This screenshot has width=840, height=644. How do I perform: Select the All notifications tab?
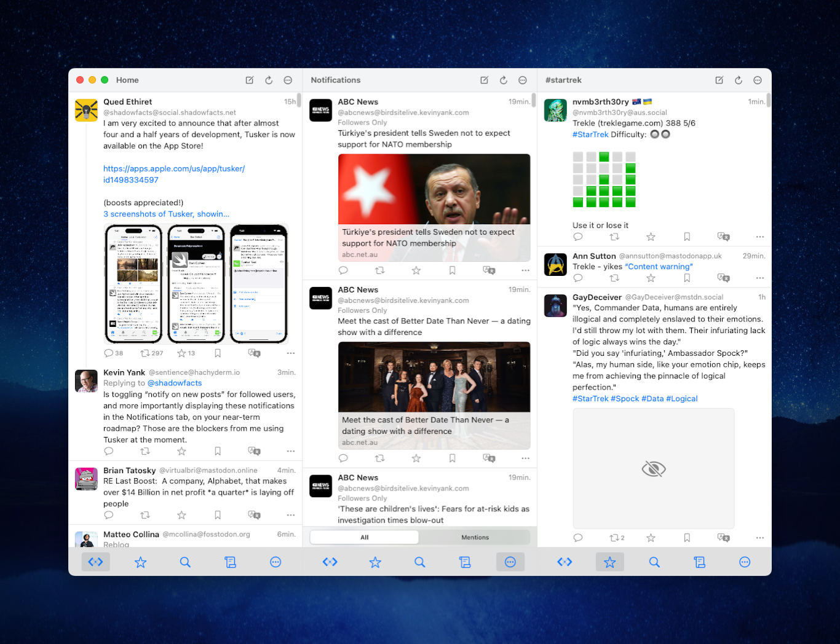pyautogui.click(x=364, y=537)
